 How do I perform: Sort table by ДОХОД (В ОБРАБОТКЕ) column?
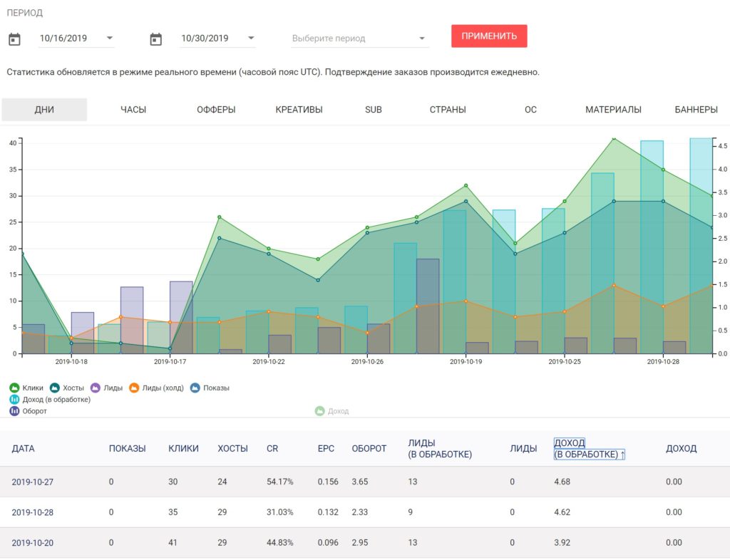589,448
